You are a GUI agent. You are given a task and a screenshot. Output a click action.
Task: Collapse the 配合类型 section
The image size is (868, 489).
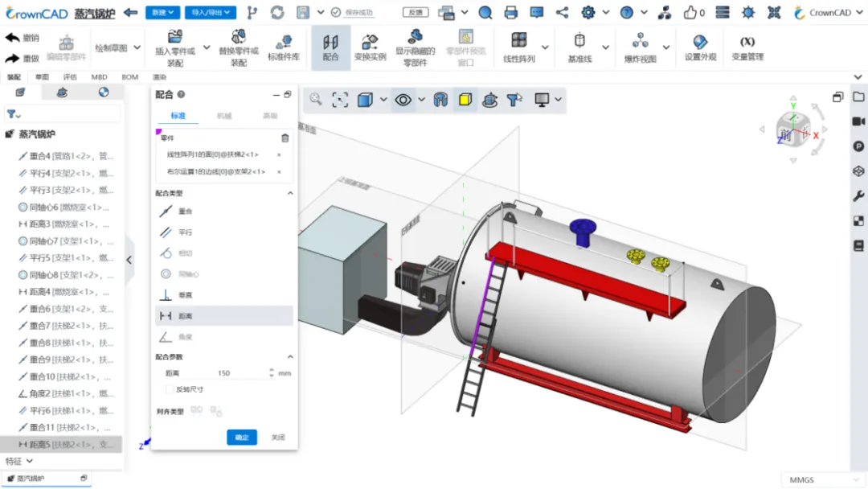[x=290, y=193]
